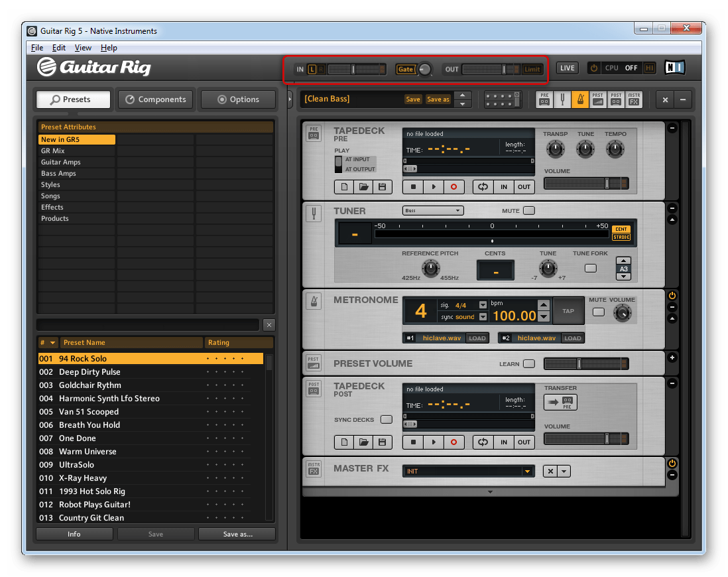The height and width of the screenshot is (577, 728).
Task: Adjust Preset Volume slider
Action: pos(586,363)
